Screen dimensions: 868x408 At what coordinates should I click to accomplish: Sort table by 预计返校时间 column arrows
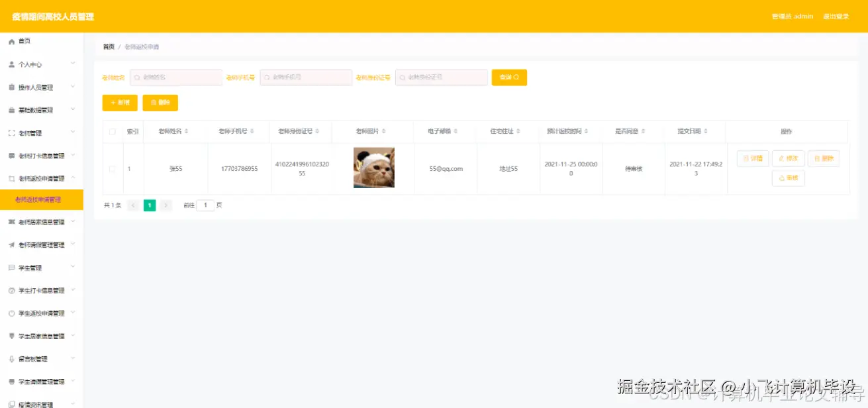pyautogui.click(x=586, y=132)
